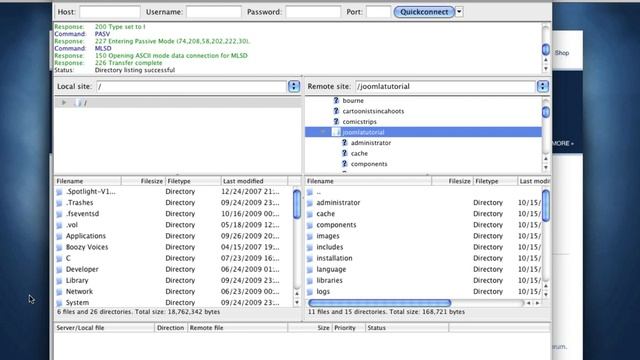
Task: Click '226 Transfer complete' log line
Action: [x=129, y=63]
